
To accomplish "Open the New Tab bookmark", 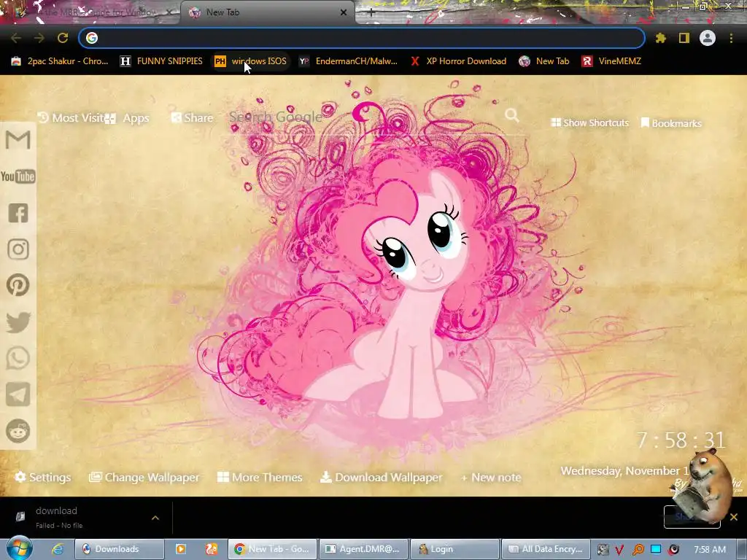I will coord(544,61).
